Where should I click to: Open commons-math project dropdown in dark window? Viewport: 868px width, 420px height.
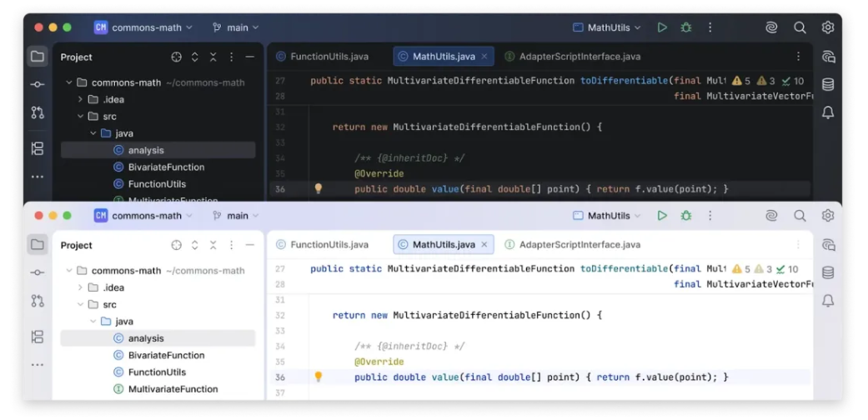(x=143, y=27)
